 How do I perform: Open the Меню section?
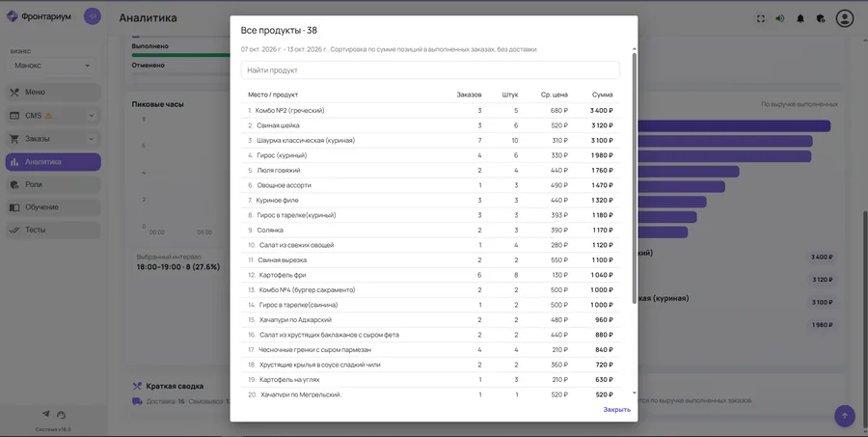53,92
